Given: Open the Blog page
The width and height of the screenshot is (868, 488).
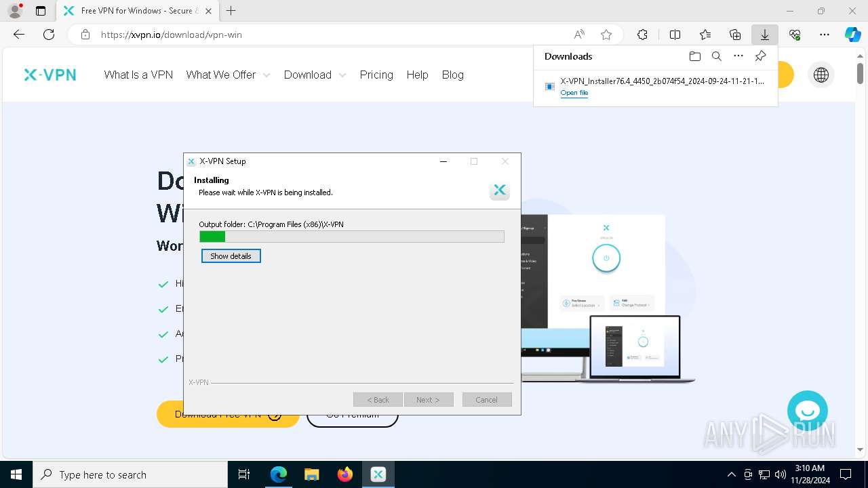Looking at the screenshot, I should point(452,75).
